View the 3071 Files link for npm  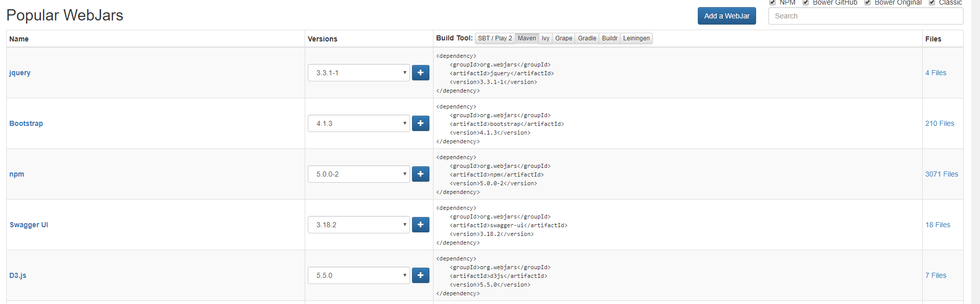[942, 174]
